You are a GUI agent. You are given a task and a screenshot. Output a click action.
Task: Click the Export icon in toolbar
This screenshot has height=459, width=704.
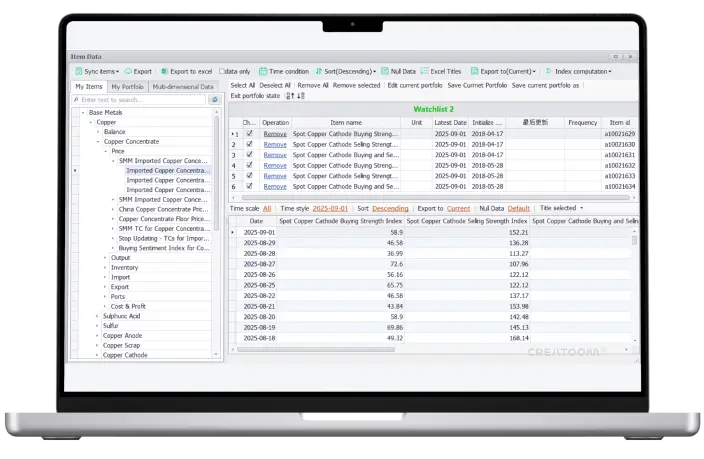[129, 72]
